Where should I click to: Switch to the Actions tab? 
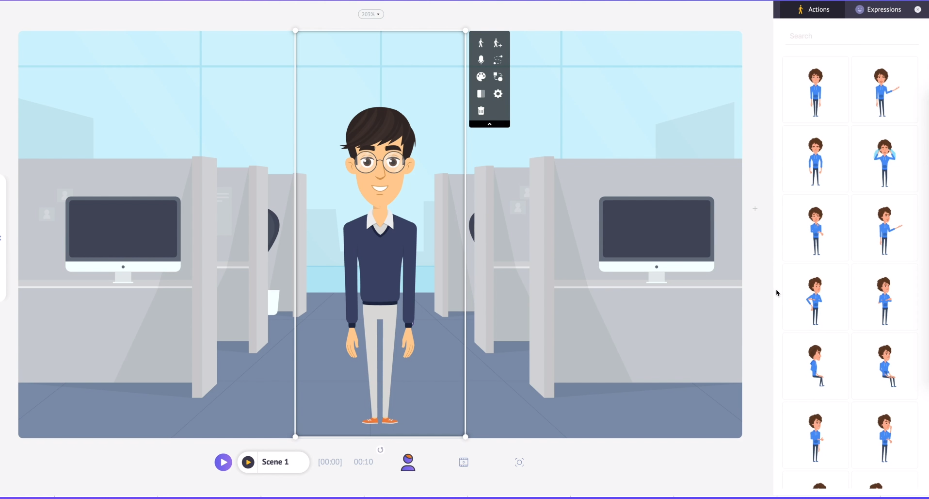pyautogui.click(x=813, y=9)
